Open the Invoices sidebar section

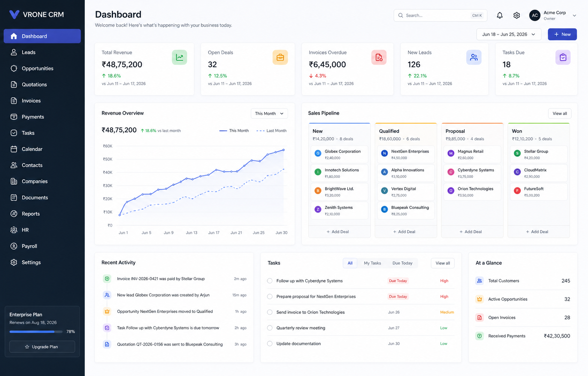(x=42, y=101)
